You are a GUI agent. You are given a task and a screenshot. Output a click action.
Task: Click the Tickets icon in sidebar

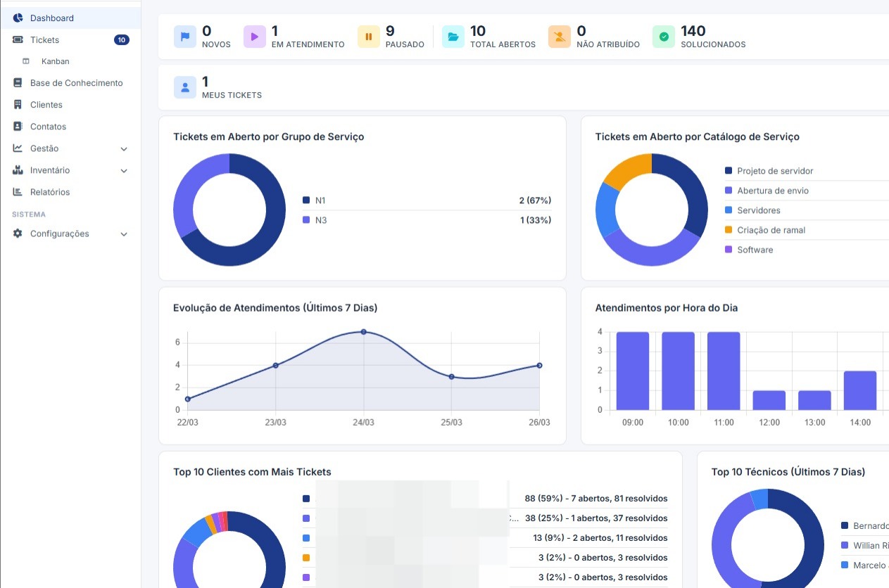click(x=18, y=40)
